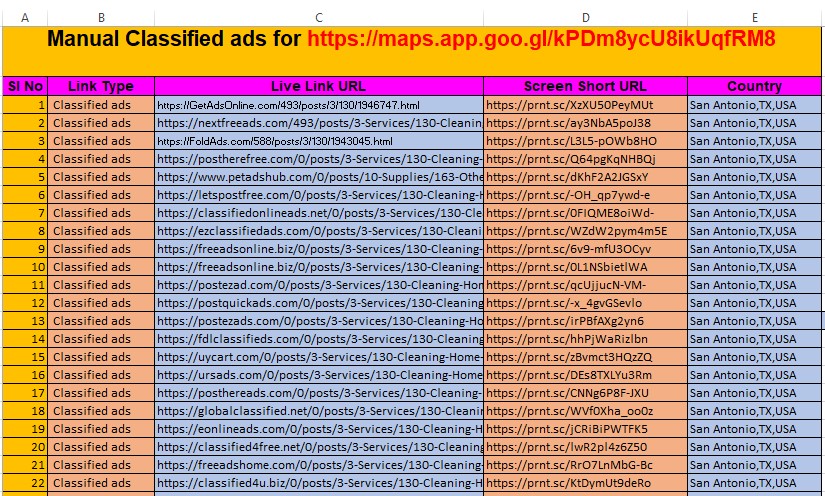Screen dimensions: 825x496
Task: Open the FoldAds.com live link
Action: 275,141
